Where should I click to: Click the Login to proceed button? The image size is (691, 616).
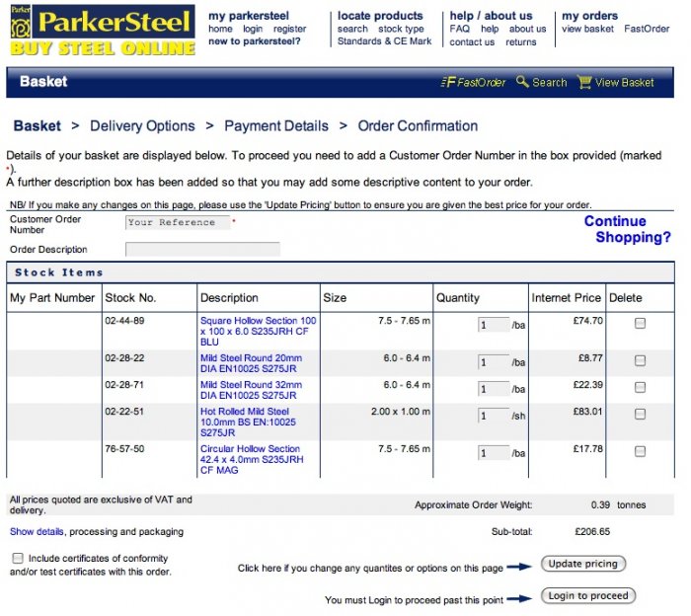coord(588,596)
